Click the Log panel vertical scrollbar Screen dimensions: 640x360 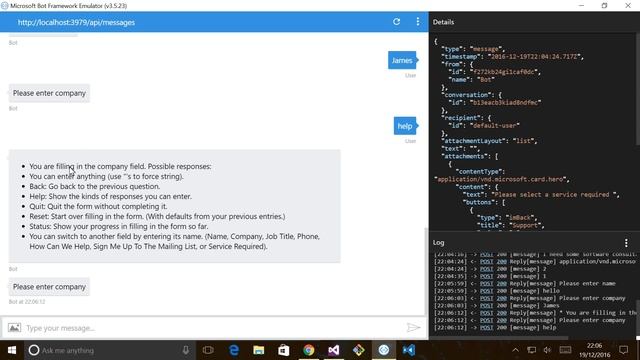(x=638, y=318)
